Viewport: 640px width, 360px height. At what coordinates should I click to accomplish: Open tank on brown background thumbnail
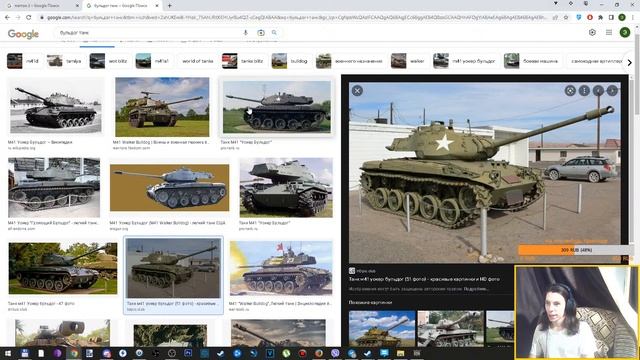point(169,188)
